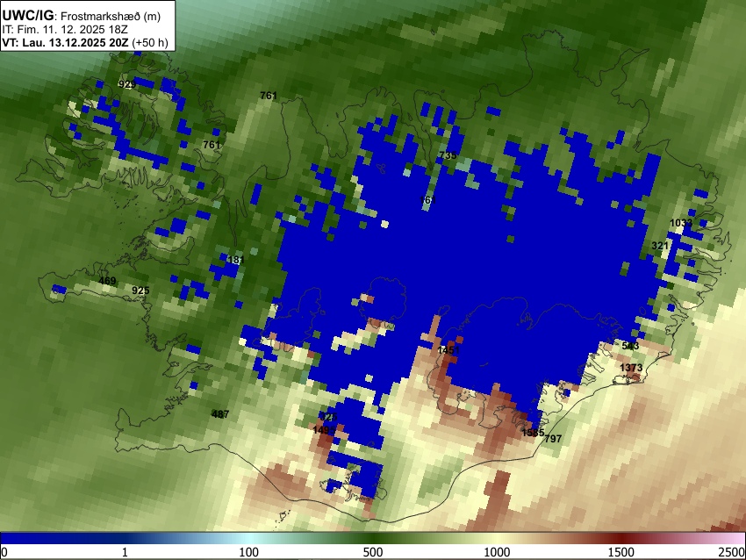Image resolution: width=746 pixels, height=560 pixels.
Task: Click the 735 height label
Action: pos(448,155)
